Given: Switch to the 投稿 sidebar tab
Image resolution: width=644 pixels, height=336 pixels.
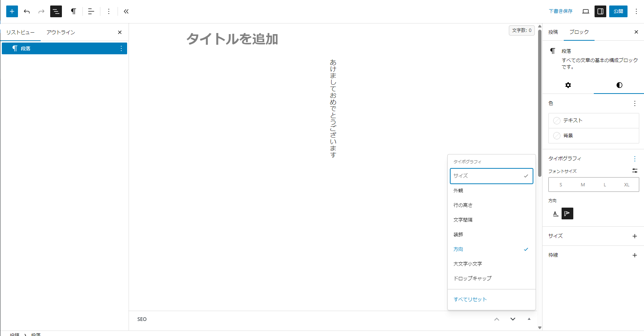Looking at the screenshot, I should click(553, 32).
